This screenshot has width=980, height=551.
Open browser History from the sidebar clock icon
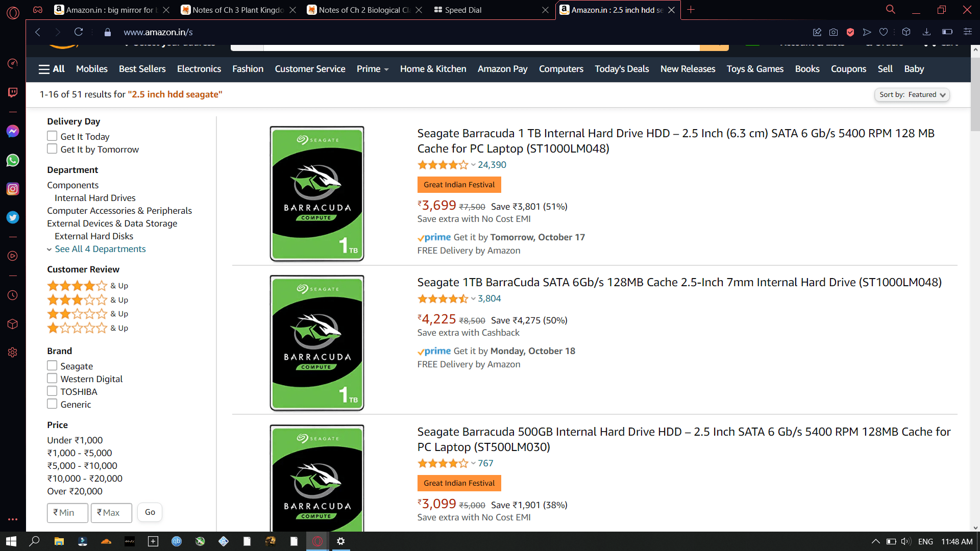click(x=13, y=295)
